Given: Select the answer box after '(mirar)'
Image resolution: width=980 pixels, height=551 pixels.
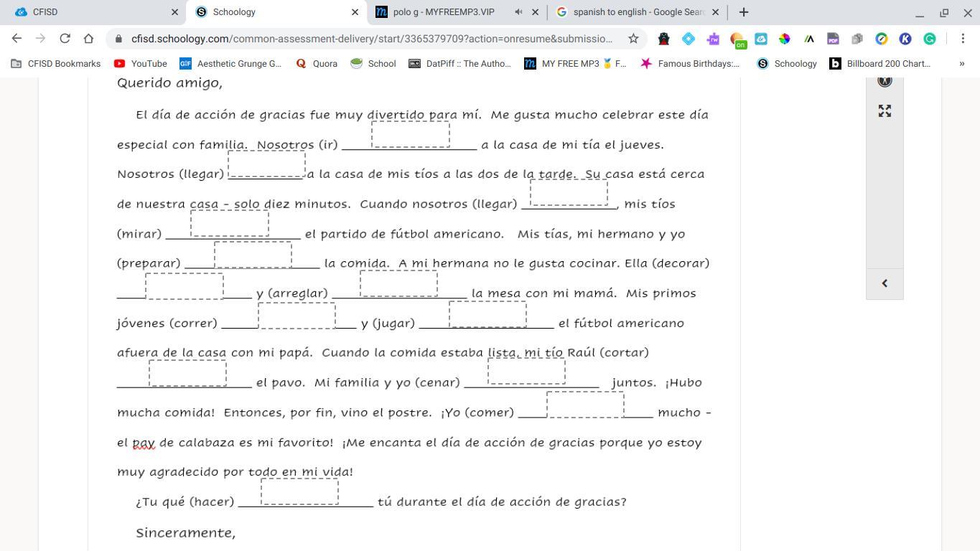Looking at the screenshot, I should pos(230,223).
